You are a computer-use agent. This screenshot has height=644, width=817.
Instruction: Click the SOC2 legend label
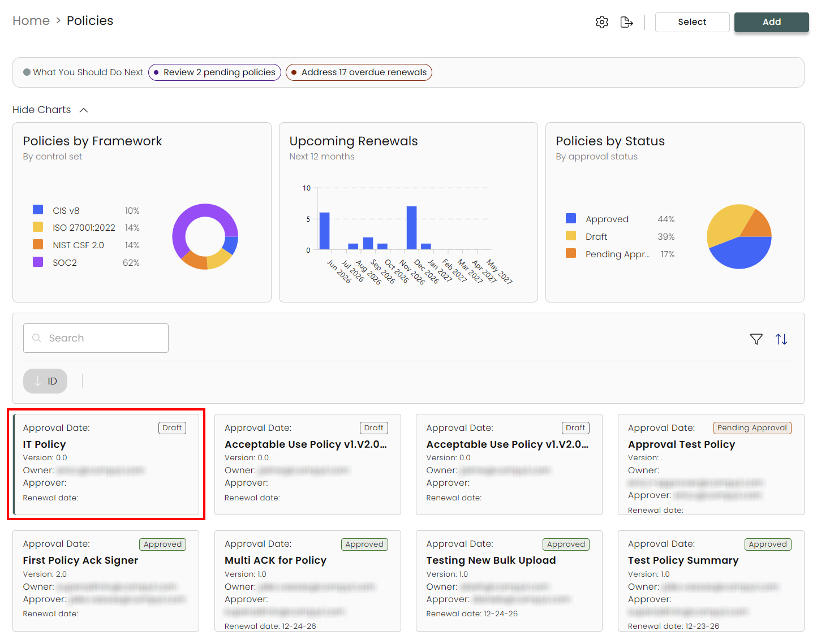click(64, 262)
